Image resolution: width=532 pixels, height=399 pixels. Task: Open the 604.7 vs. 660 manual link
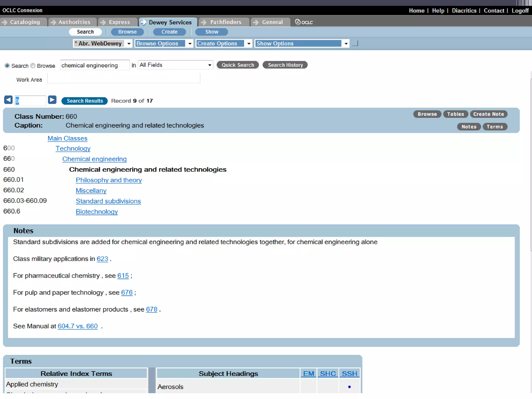tap(77, 326)
